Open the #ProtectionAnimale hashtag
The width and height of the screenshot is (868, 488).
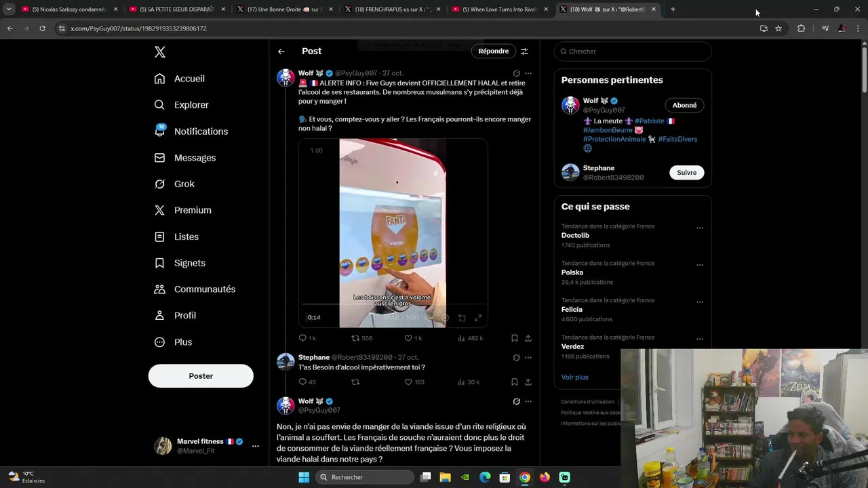[614, 139]
